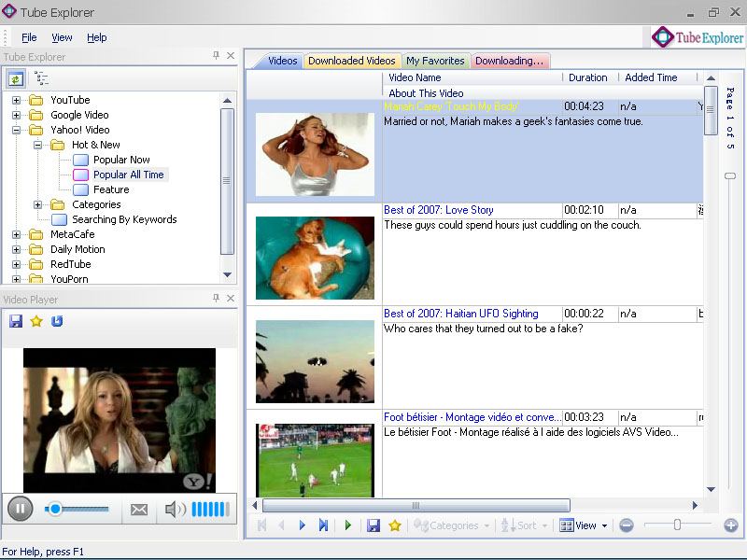Click the favorite star icon in Video Player
The height and width of the screenshot is (560, 747).
(x=36, y=321)
